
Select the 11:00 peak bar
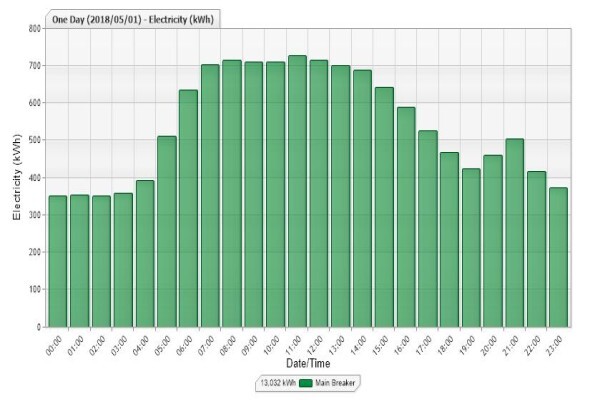[297, 191]
